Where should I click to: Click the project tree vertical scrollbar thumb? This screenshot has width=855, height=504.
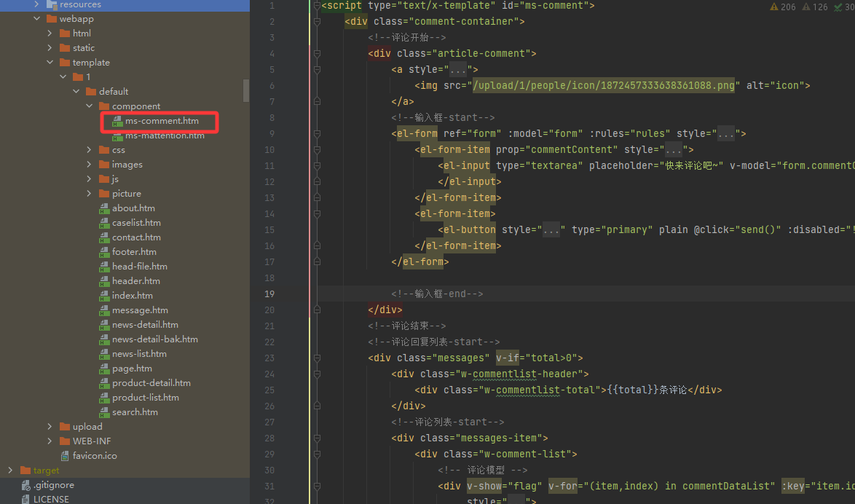pos(246,90)
